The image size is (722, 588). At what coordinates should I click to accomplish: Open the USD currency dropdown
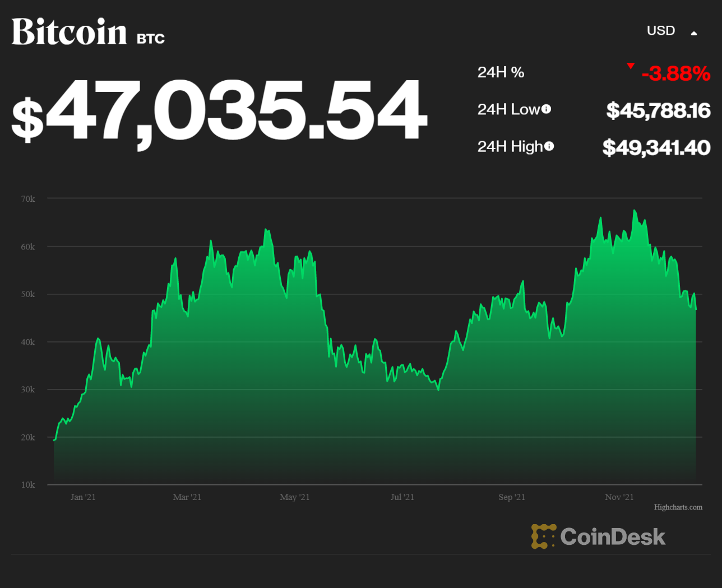[x=660, y=31]
